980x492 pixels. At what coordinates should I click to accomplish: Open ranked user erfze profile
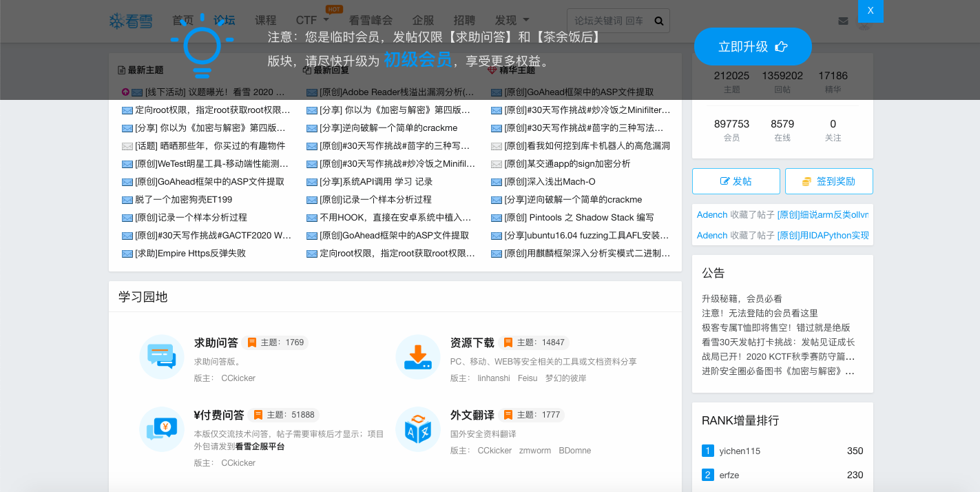point(729,475)
